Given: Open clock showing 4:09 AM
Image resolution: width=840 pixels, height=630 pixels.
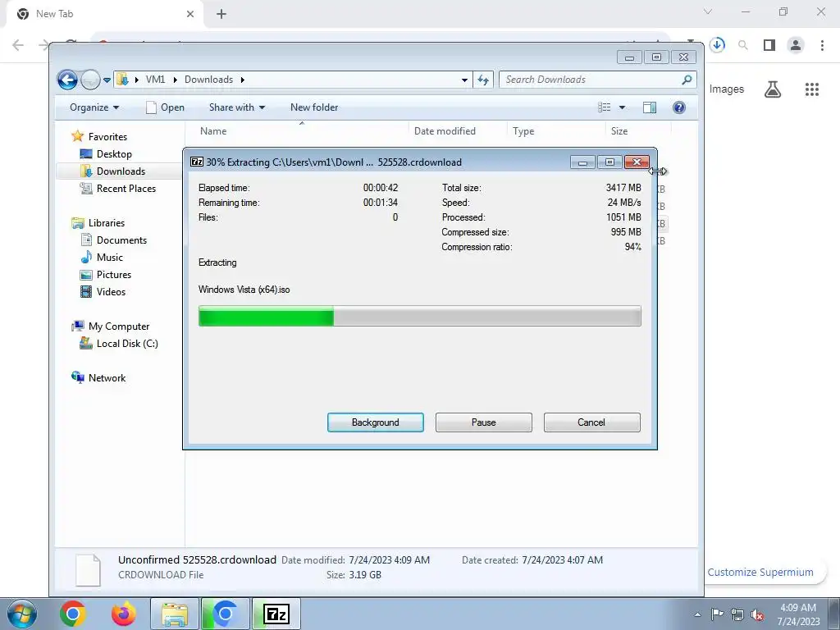Looking at the screenshot, I should (x=798, y=614).
